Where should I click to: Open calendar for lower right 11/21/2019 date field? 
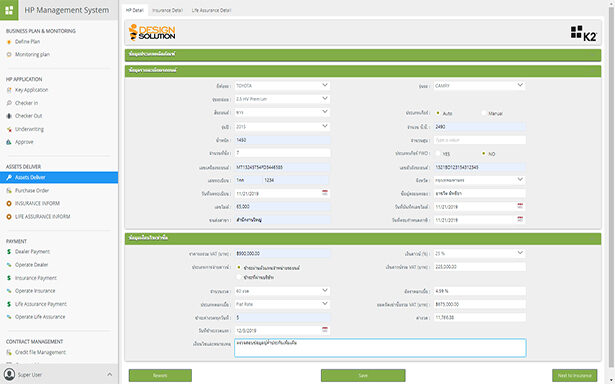coord(520,219)
